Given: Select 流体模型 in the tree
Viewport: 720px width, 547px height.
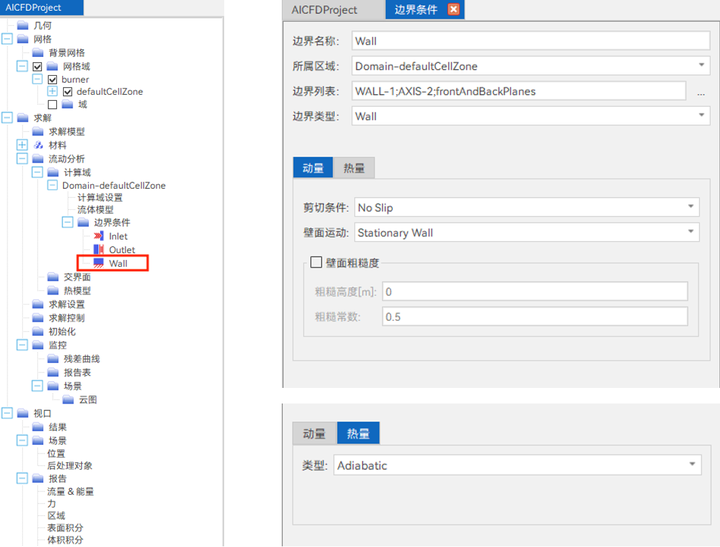Looking at the screenshot, I should coord(96,210).
